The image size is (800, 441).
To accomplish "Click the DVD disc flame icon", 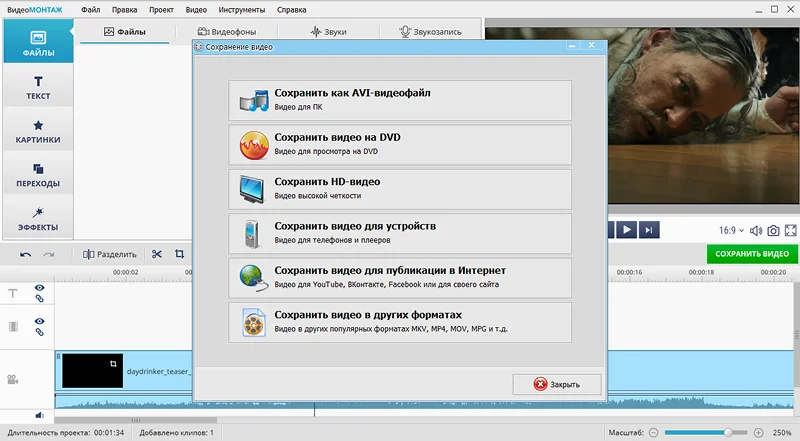I will 254,145.
